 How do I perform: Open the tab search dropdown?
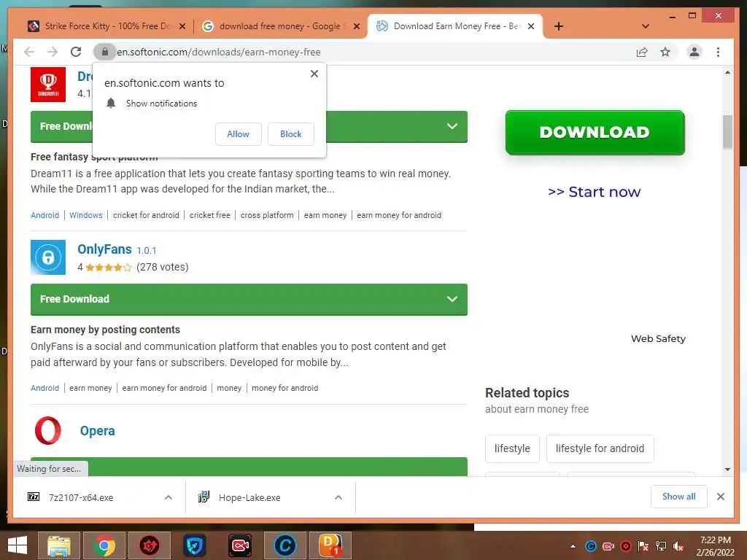point(646,26)
